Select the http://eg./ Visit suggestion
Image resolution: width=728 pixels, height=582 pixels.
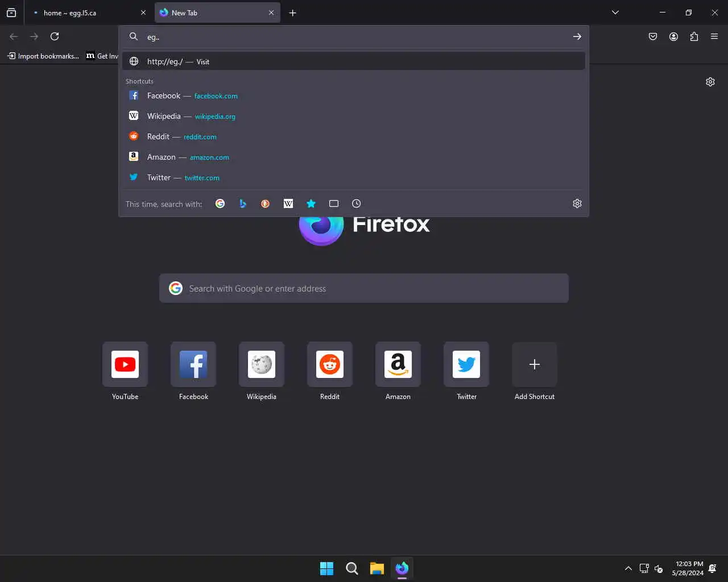[354, 61]
